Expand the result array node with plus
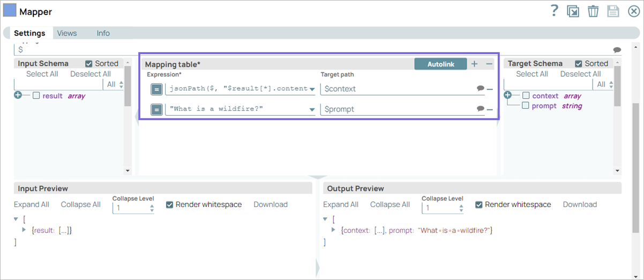Image resolution: width=644 pixels, height=280 pixels. 19,95
